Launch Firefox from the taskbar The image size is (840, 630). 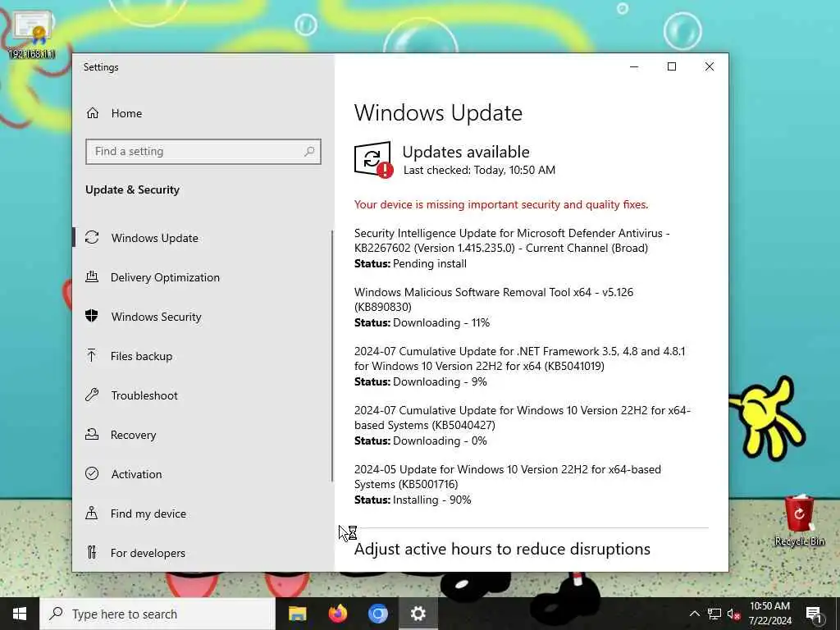[337, 614]
